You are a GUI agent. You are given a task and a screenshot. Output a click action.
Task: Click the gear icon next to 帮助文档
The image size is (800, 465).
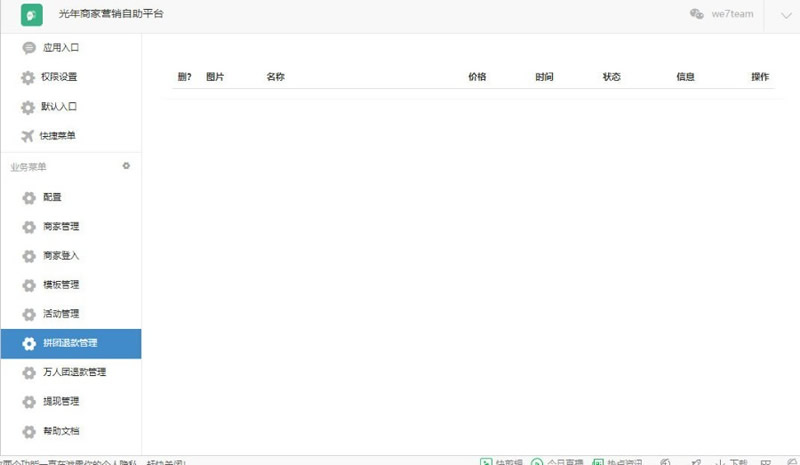pos(28,432)
